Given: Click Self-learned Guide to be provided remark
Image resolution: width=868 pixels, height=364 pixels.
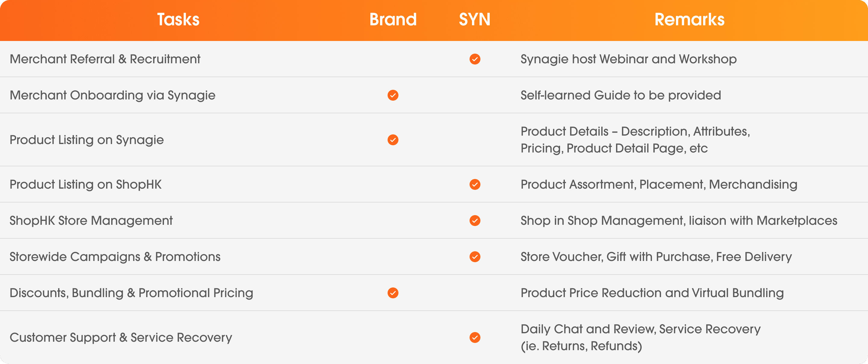Looking at the screenshot, I should click(x=621, y=96).
